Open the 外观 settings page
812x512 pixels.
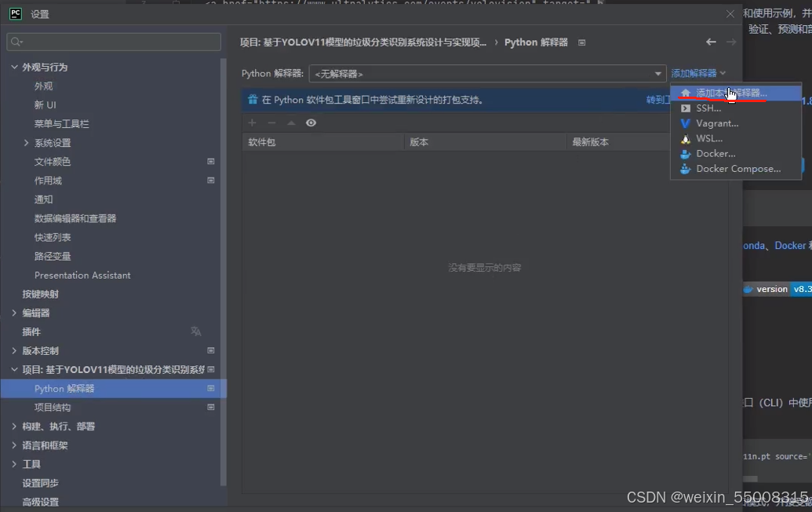point(43,86)
